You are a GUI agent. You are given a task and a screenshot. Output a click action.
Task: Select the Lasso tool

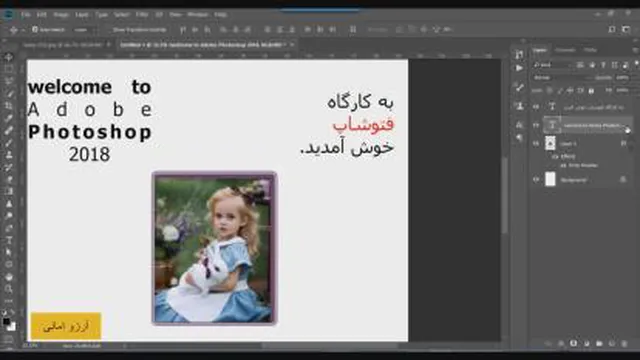pyautogui.click(x=9, y=81)
